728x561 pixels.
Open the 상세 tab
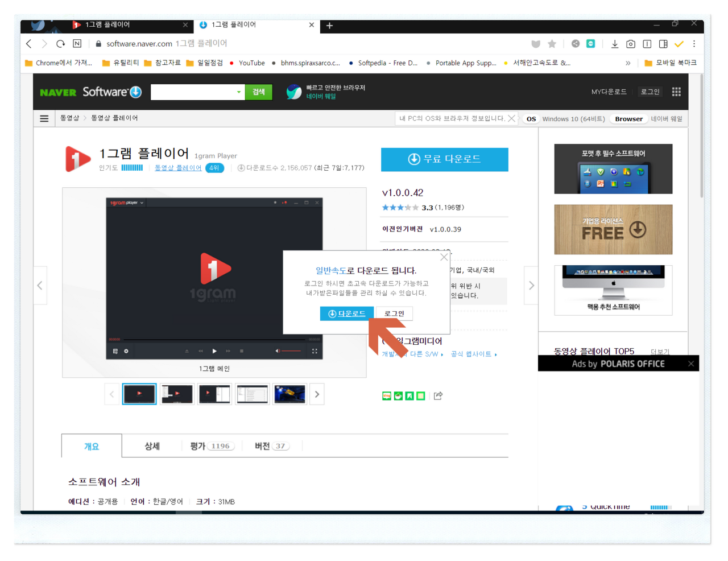point(152,446)
